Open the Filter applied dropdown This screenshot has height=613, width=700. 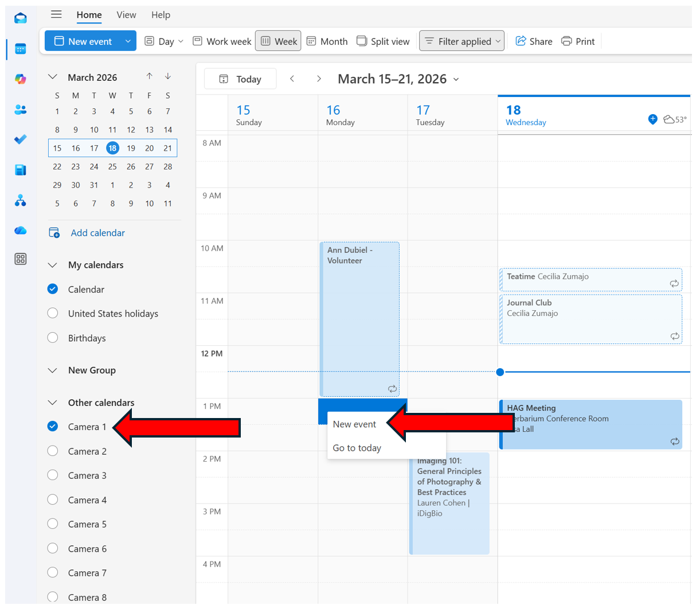point(462,41)
